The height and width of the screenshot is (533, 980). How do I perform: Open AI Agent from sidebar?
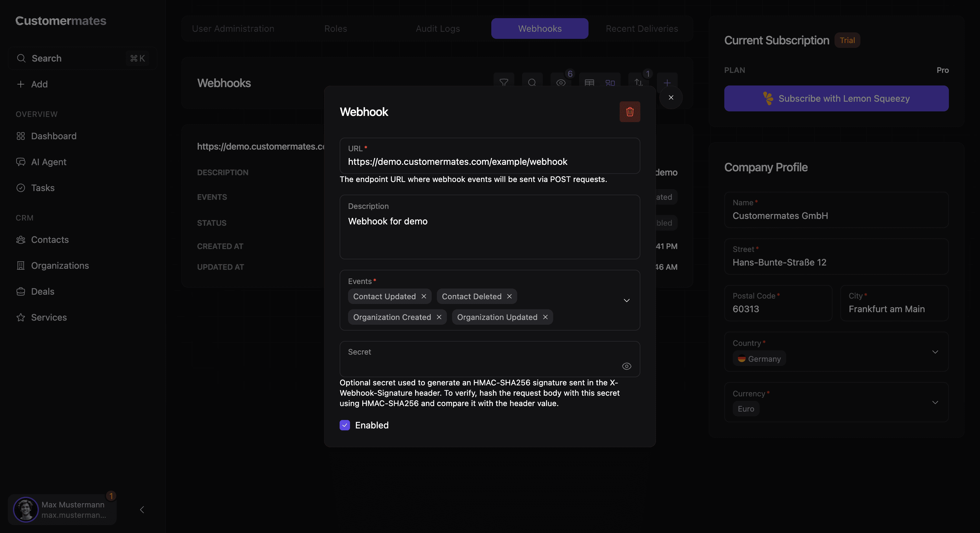pos(48,162)
